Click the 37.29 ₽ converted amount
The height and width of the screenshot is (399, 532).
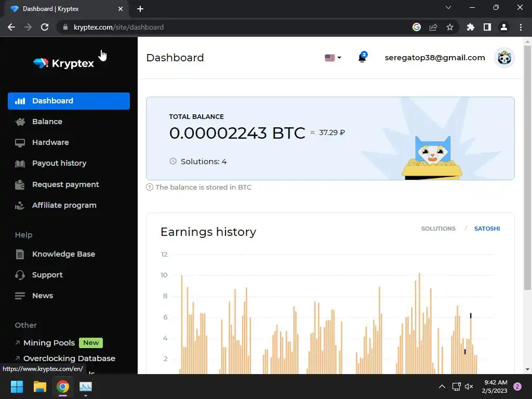click(332, 132)
